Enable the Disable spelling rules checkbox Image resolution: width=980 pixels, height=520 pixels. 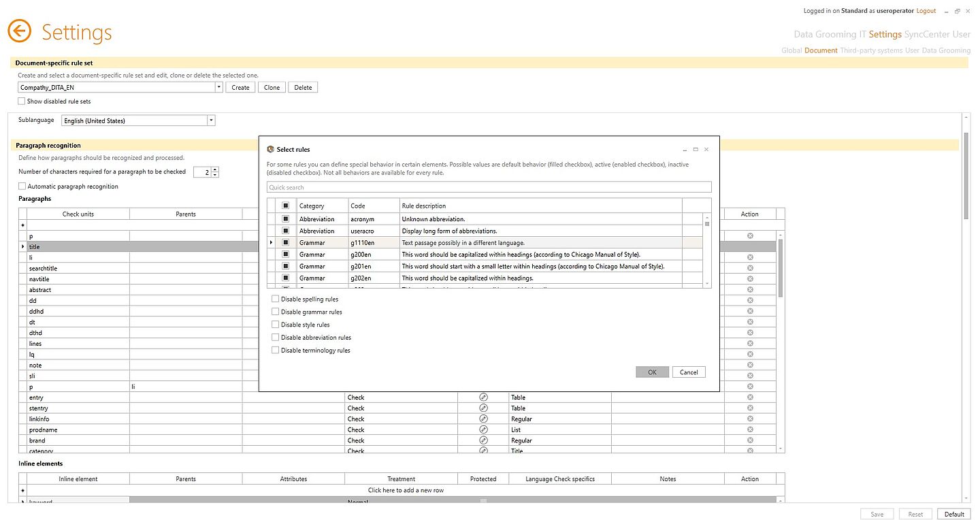[276, 299]
